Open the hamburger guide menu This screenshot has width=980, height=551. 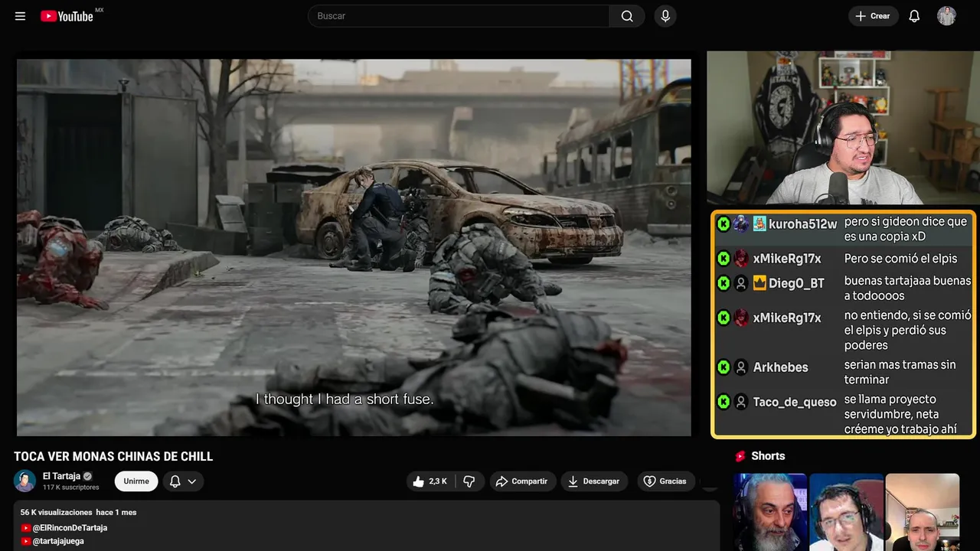point(20,16)
